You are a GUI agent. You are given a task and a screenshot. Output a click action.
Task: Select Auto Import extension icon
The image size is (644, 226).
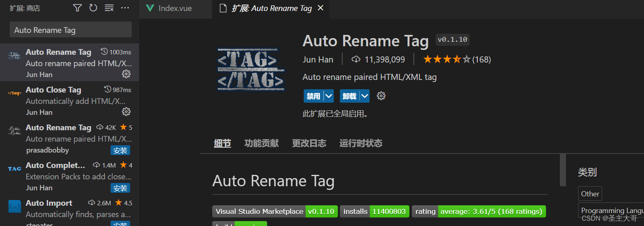[x=15, y=206]
